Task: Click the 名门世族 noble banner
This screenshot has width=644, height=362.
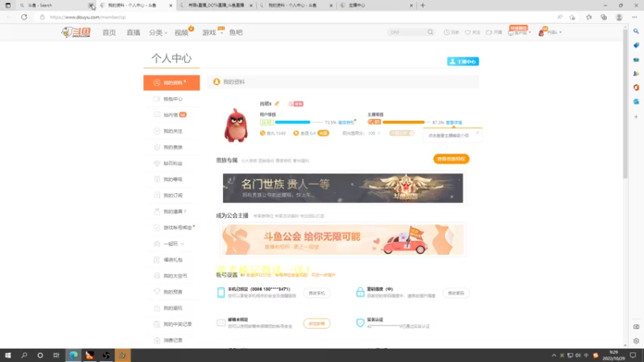Action: (x=343, y=188)
